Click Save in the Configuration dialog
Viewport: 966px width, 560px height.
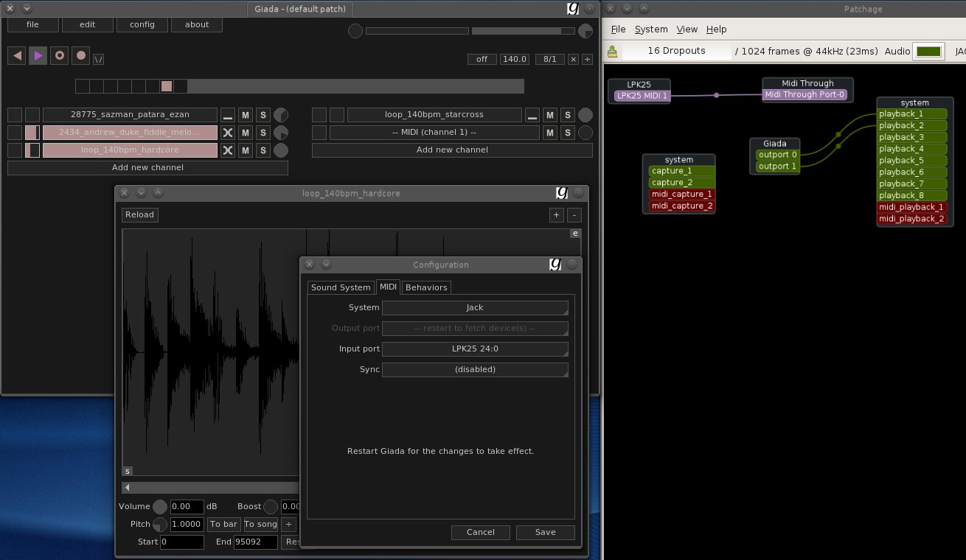tap(545, 532)
